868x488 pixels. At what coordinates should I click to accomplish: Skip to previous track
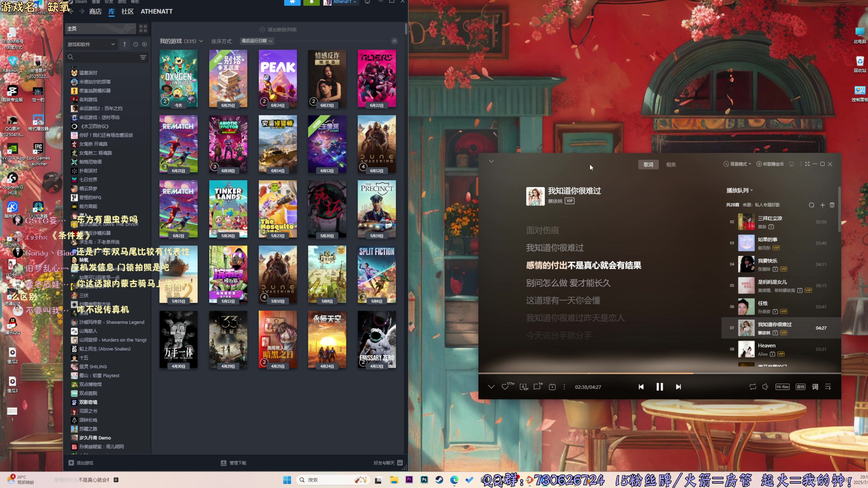[x=641, y=387]
